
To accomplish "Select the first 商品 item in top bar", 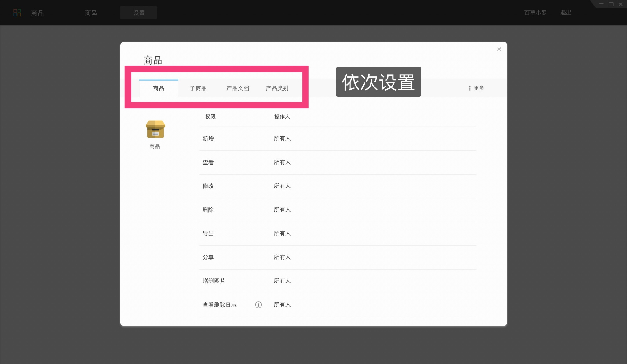I will 37,13.
